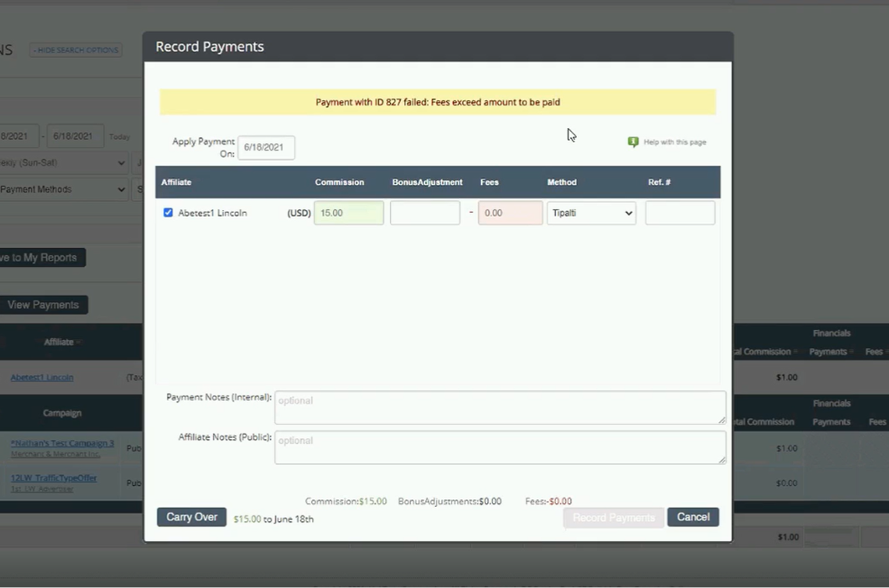Click Cancel to close the dialog
The width and height of the screenshot is (889, 588).
coord(692,517)
